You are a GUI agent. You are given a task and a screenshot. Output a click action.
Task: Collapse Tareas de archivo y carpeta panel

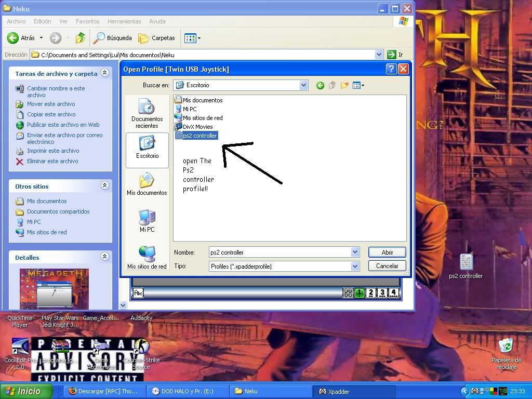105,73
